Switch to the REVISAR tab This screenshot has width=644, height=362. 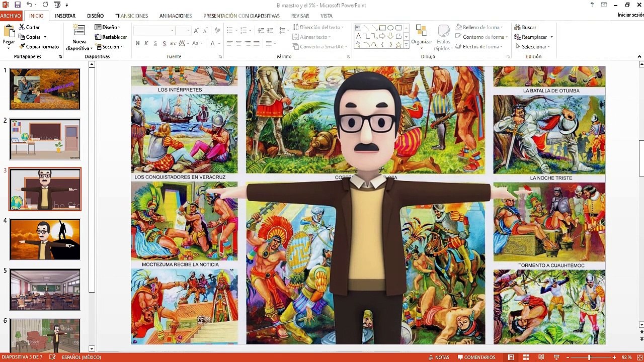[x=300, y=16]
